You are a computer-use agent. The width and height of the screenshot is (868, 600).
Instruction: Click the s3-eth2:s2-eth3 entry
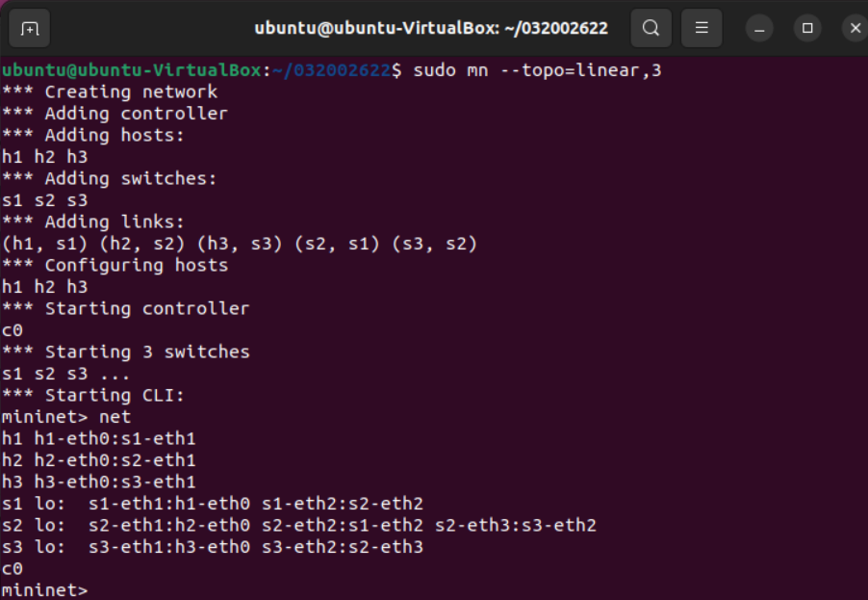(343, 547)
